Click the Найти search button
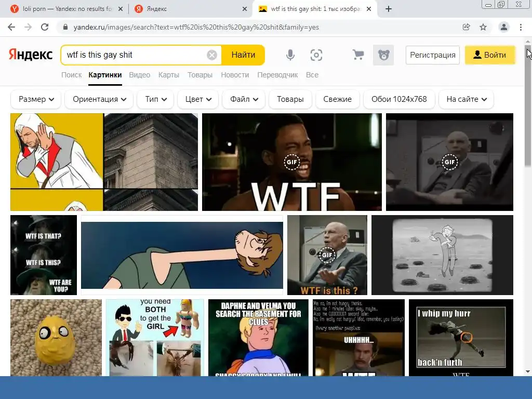The width and height of the screenshot is (532, 399). (x=243, y=55)
